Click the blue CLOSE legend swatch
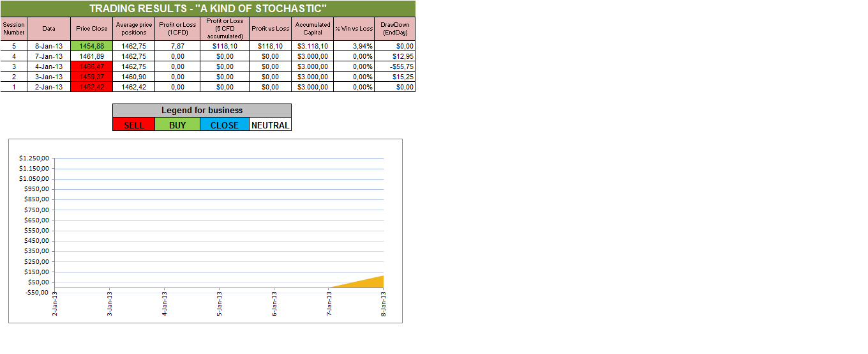 pos(224,125)
